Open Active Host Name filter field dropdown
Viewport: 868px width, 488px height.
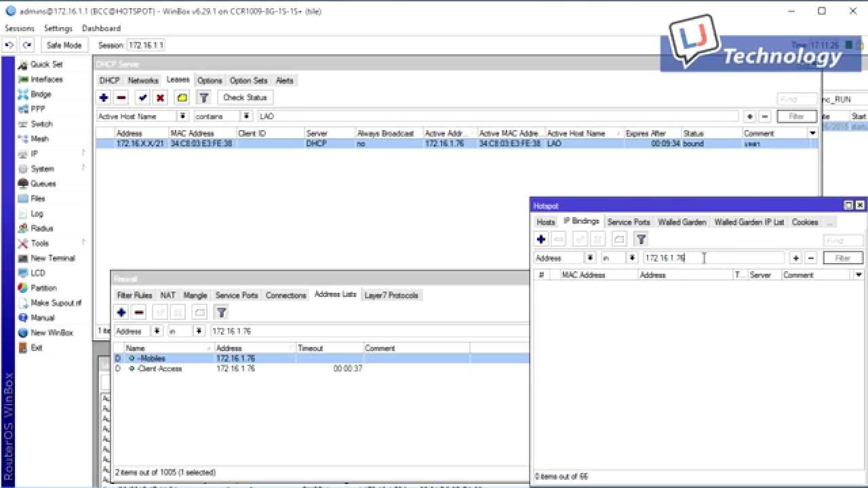click(183, 117)
